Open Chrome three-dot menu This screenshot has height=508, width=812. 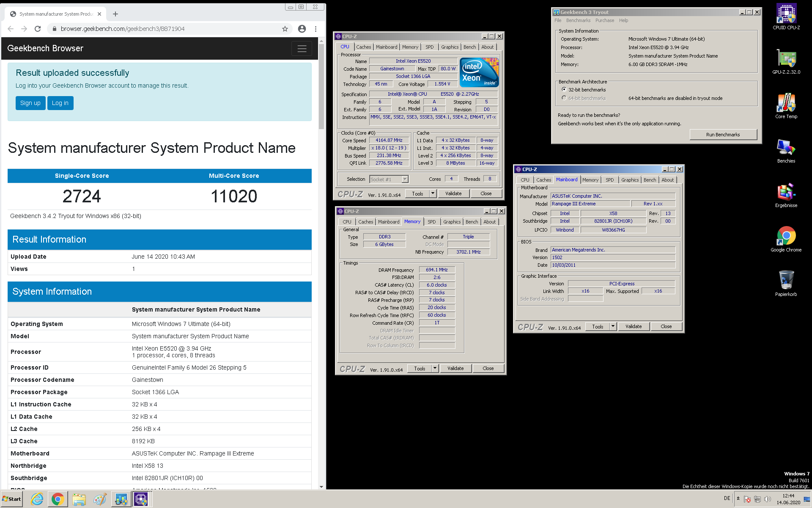point(315,29)
